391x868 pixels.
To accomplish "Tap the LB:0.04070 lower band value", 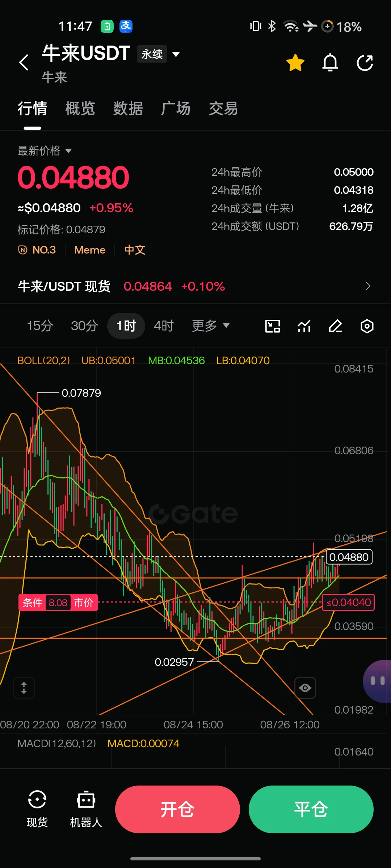I will (243, 361).
